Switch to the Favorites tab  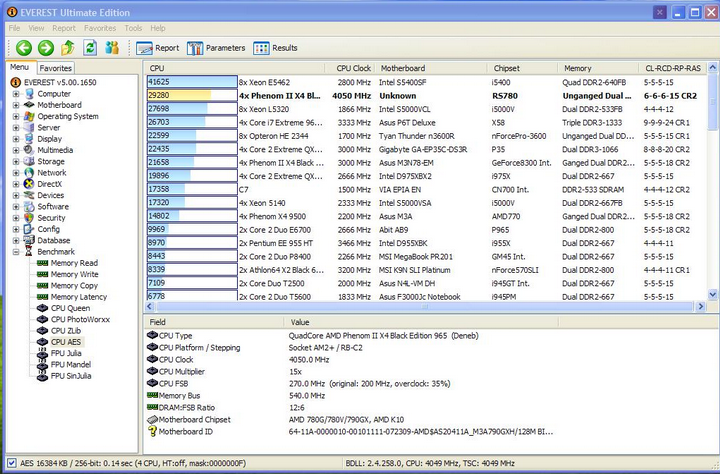tap(56, 68)
